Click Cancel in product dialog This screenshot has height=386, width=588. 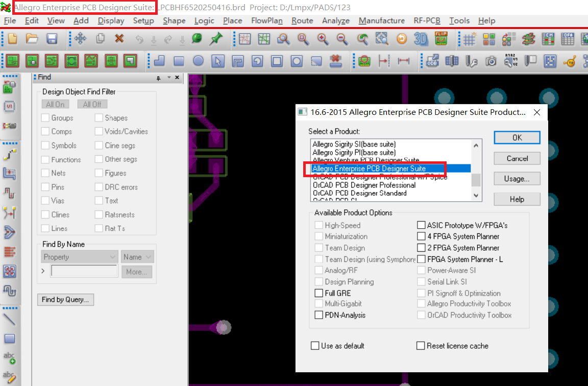tap(517, 158)
